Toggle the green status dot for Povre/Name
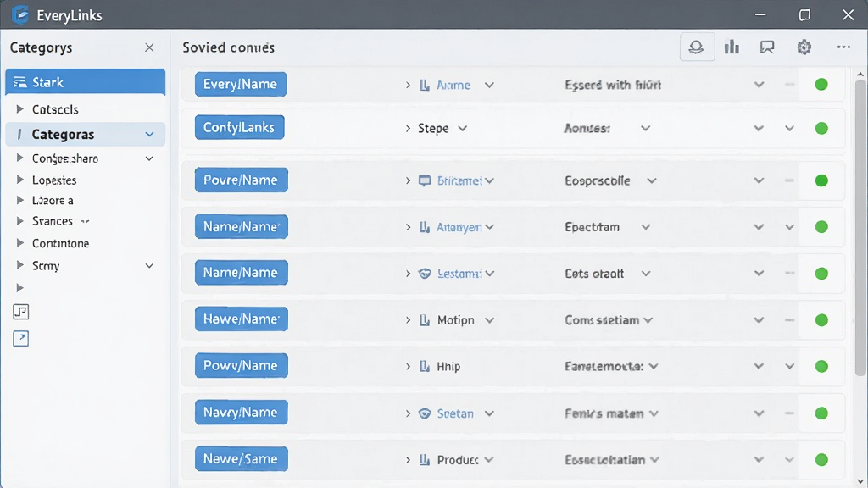This screenshot has width=868, height=488. click(821, 180)
